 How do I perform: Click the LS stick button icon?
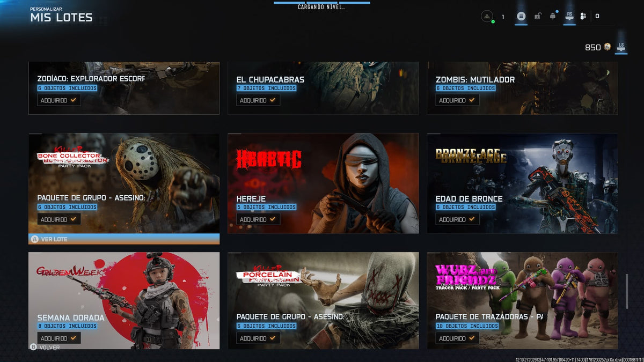[621, 47]
